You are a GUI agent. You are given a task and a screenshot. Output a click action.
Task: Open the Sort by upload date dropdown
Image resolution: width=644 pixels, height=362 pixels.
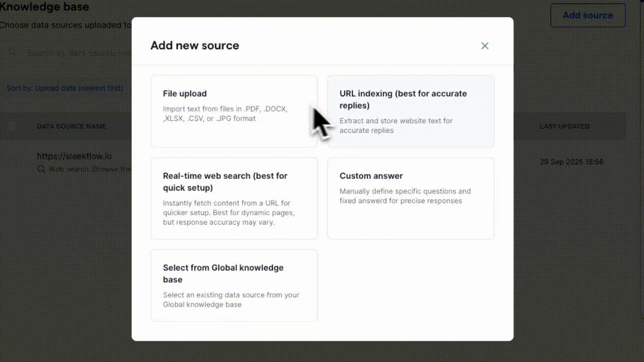65,88
